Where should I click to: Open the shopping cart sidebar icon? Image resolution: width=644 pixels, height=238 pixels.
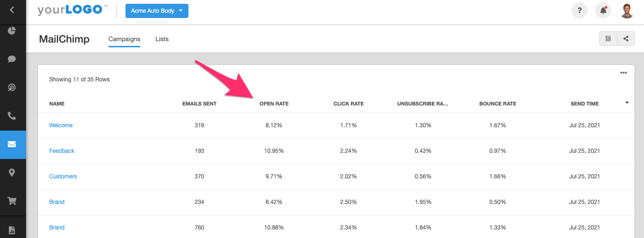coord(12,201)
